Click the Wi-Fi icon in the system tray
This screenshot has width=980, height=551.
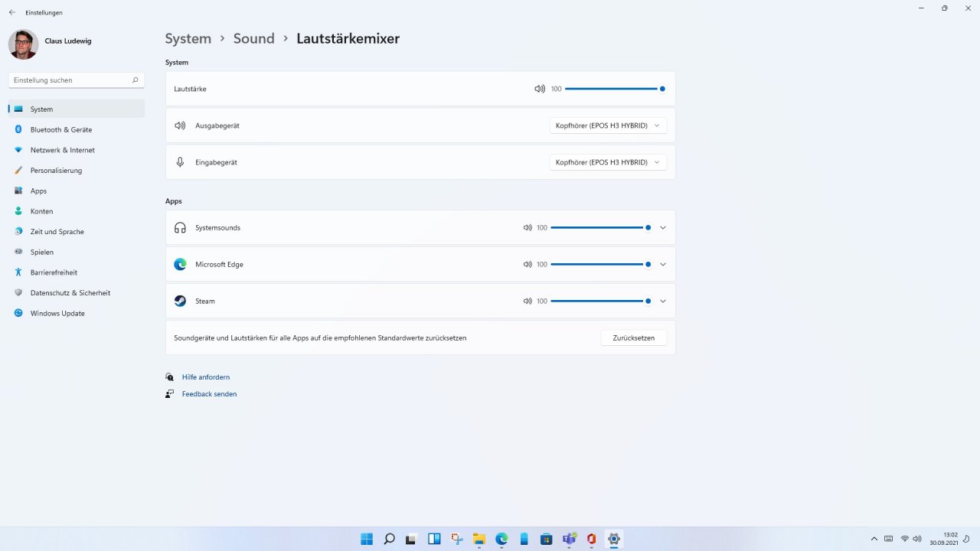[x=904, y=539]
